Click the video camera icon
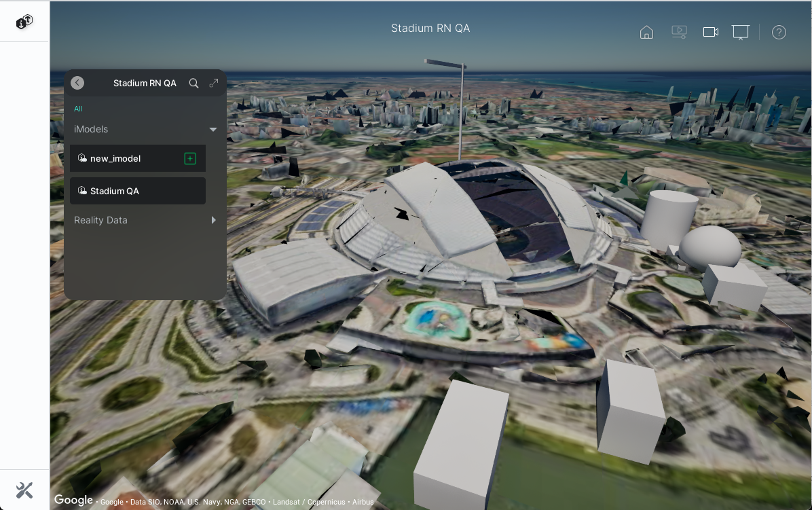This screenshot has width=812, height=510. [x=711, y=33]
